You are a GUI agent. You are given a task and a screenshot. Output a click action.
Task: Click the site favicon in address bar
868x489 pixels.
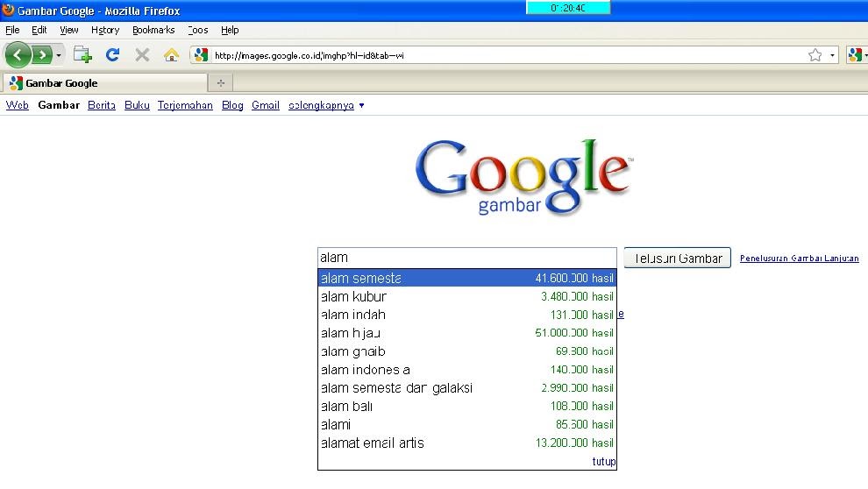(201, 54)
